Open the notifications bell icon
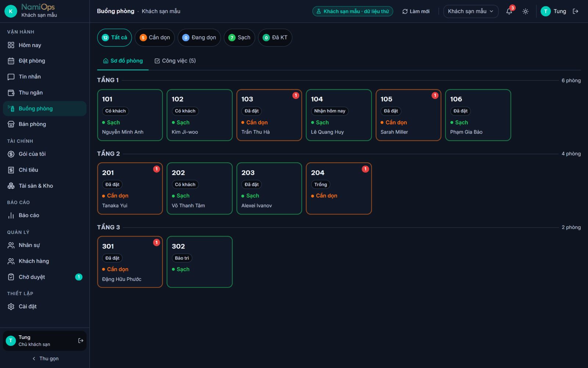This screenshot has width=588, height=368. click(509, 11)
